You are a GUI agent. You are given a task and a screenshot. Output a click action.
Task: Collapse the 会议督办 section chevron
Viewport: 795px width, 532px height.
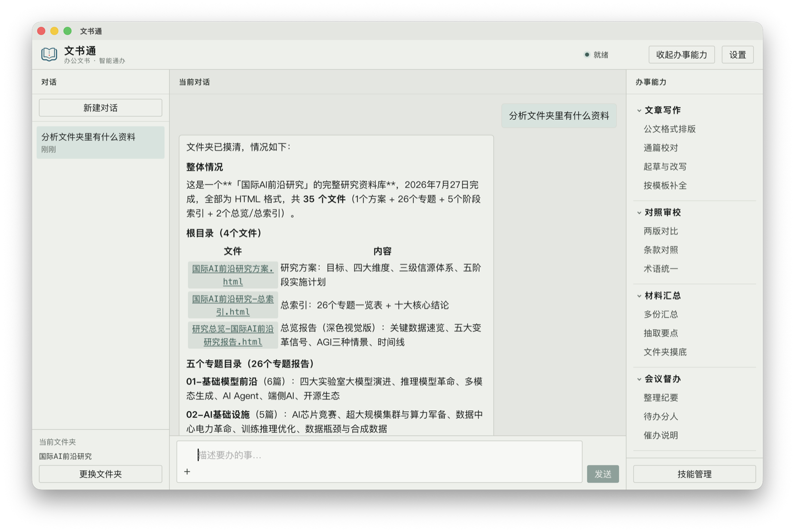[639, 379]
